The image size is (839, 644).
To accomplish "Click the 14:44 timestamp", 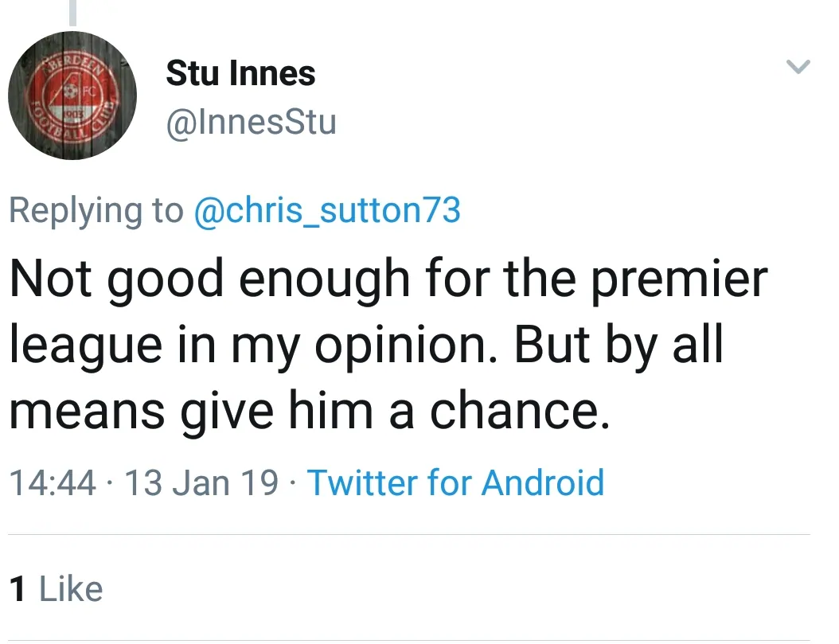I will (53, 483).
